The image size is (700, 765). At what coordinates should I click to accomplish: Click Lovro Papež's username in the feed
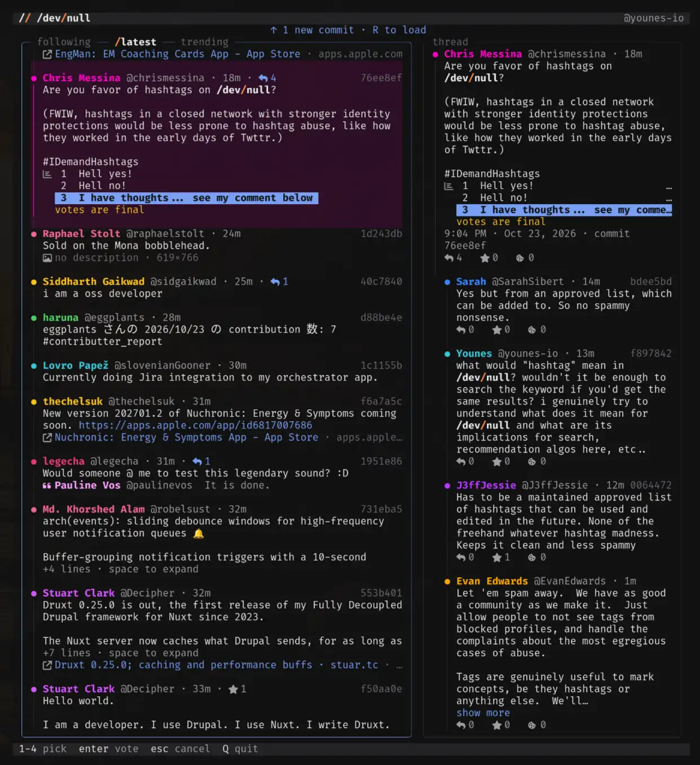point(162,365)
